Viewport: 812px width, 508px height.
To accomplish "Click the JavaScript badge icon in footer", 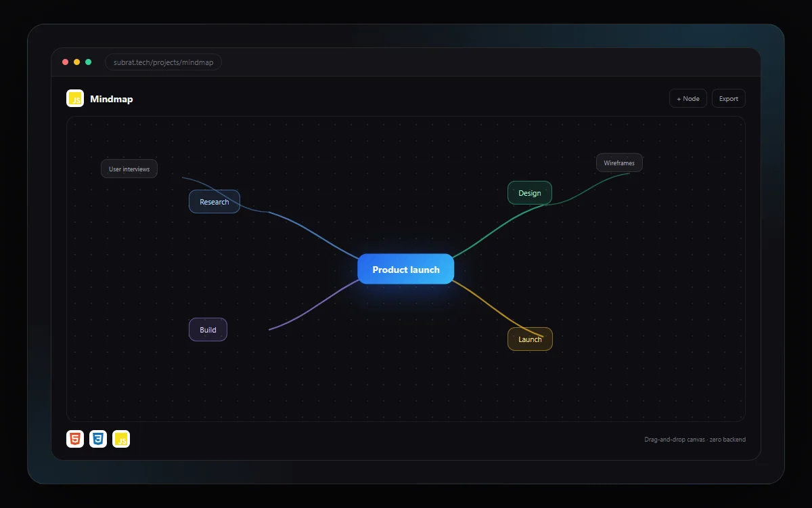I will (x=121, y=439).
